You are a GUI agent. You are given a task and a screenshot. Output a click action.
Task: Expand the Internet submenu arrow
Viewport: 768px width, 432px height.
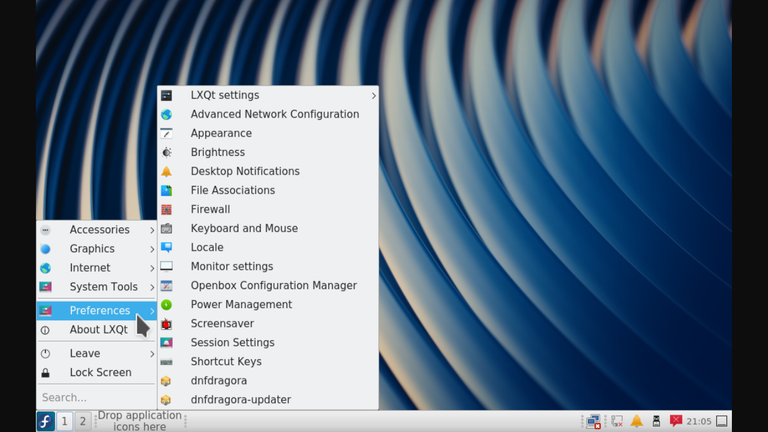coord(152,268)
